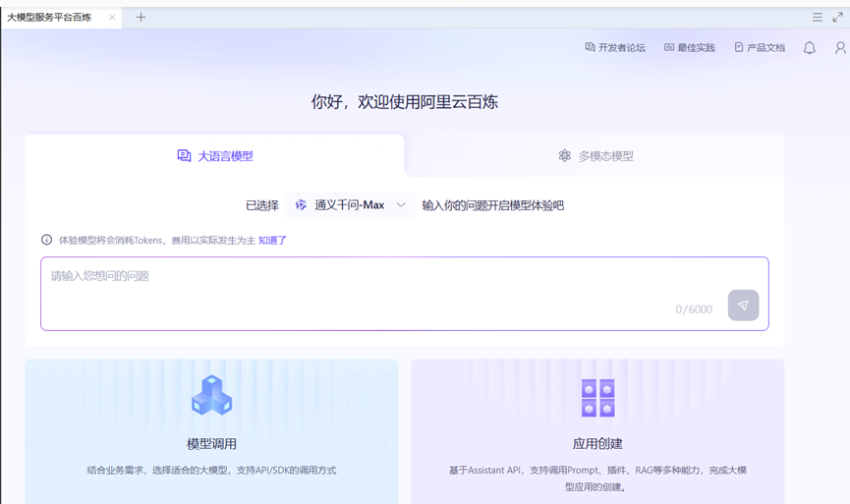
Task: Focus the 请输入您想问的问题 input box
Action: point(405,294)
